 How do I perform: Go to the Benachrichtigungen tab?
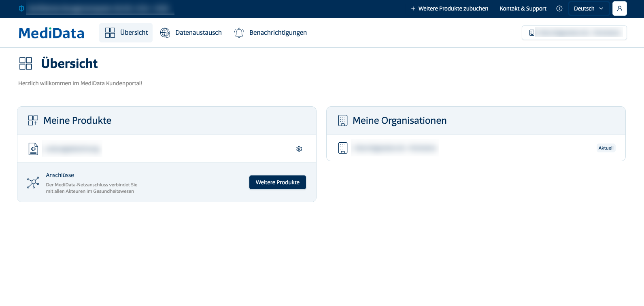coord(270,33)
